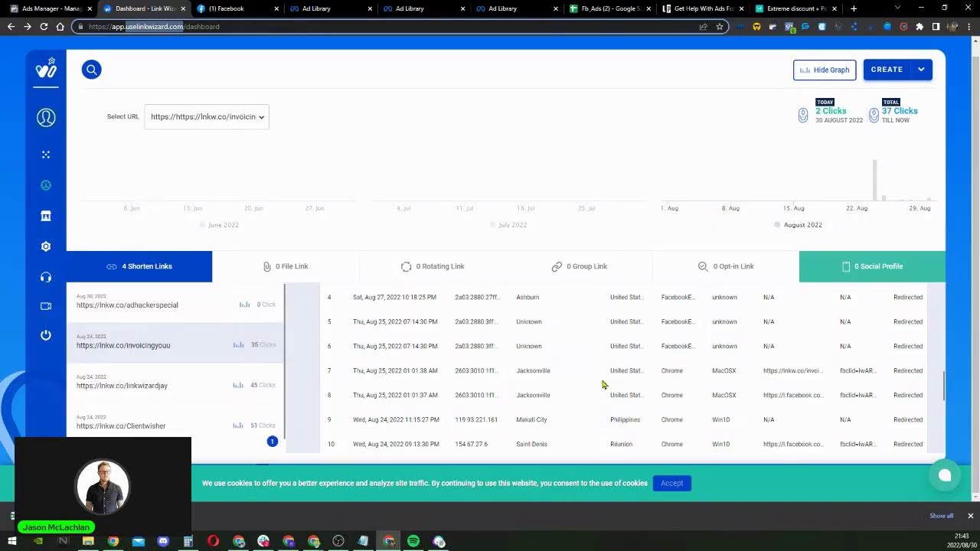Screen dimensions: 980x551
Task: Click the 2 Clicks today stat
Action: pos(831,111)
